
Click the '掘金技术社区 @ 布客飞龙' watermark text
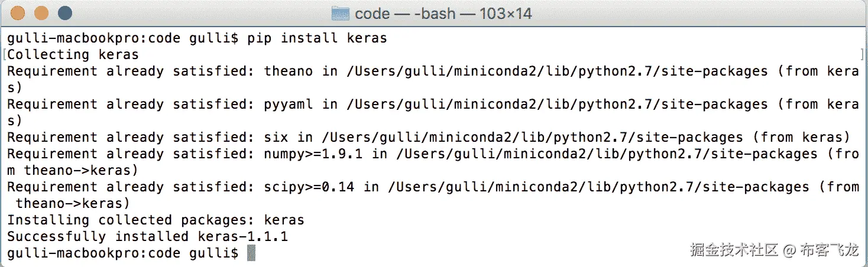pos(773,250)
